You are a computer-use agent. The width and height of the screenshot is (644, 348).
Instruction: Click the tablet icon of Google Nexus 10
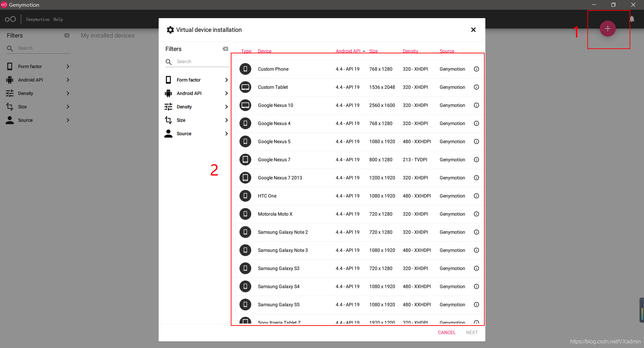coord(245,105)
